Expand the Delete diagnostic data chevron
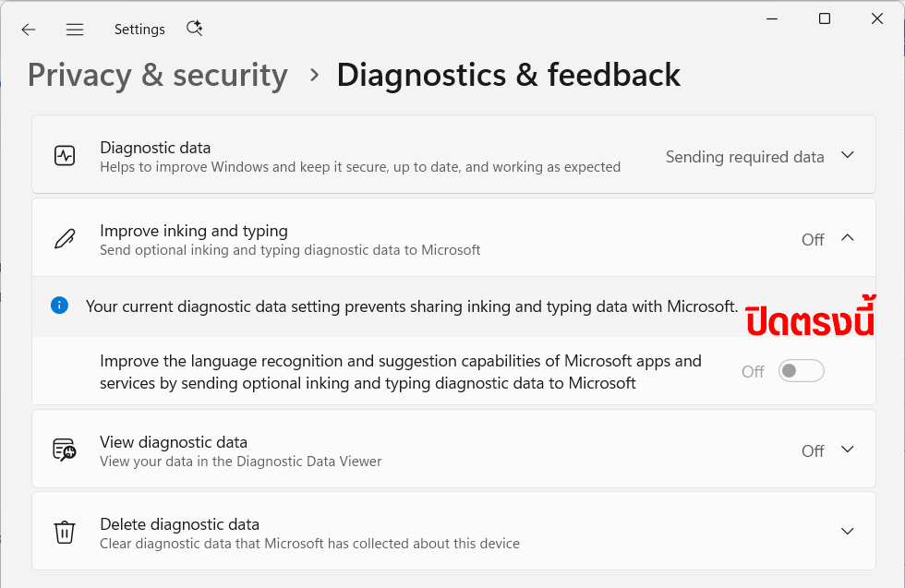 pos(848,532)
